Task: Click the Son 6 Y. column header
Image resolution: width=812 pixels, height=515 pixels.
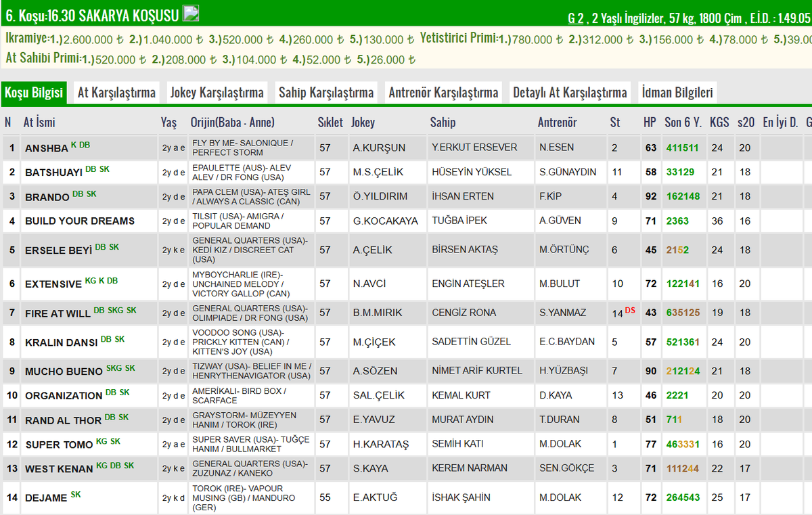Action: (683, 122)
